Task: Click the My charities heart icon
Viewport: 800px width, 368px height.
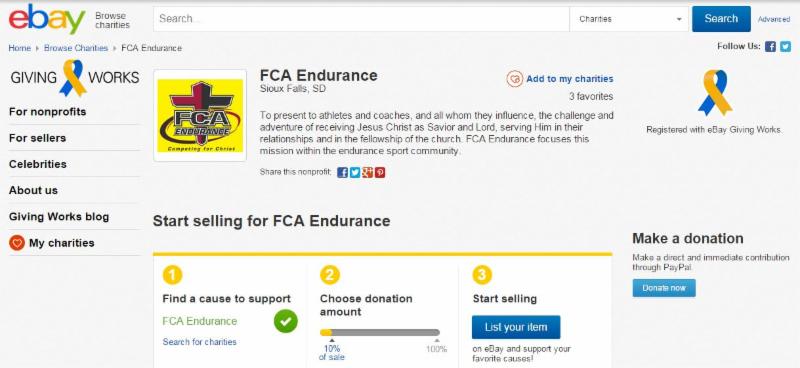Action: [x=17, y=243]
